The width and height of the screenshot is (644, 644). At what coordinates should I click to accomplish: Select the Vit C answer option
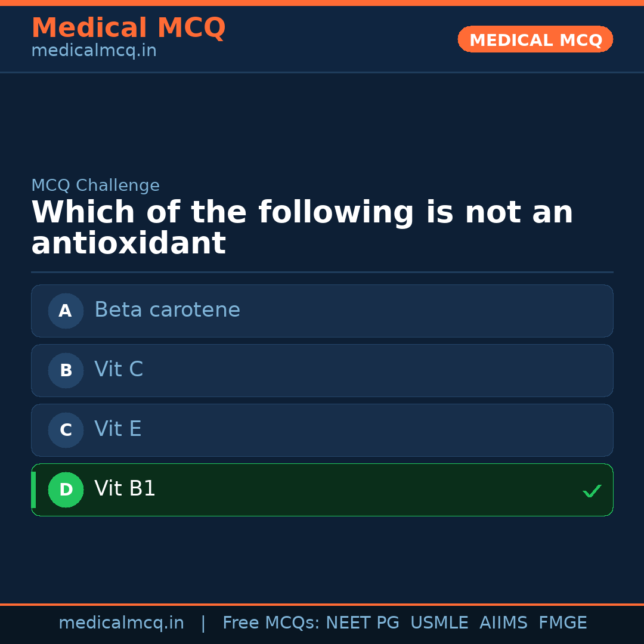click(322, 370)
